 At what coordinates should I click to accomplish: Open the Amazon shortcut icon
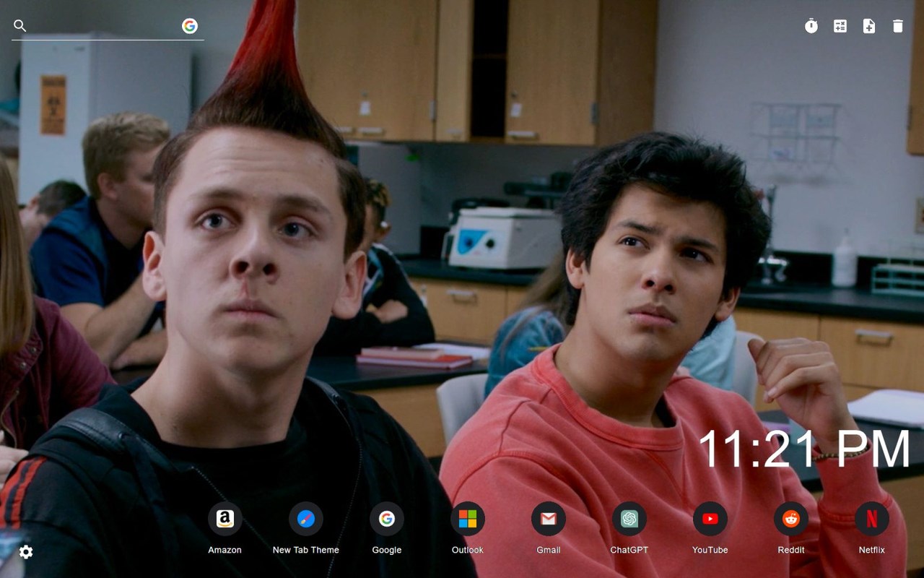pyautogui.click(x=225, y=519)
